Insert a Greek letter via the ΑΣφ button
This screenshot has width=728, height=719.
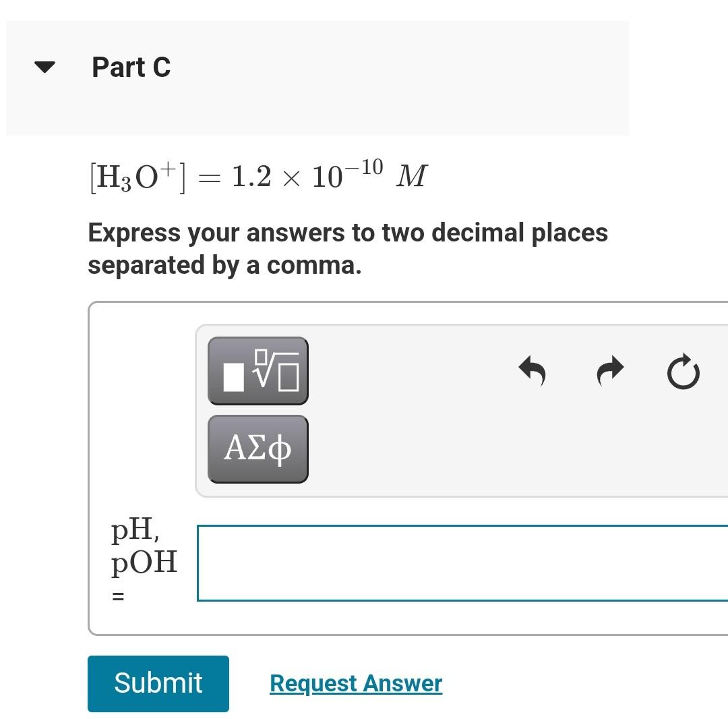click(257, 448)
